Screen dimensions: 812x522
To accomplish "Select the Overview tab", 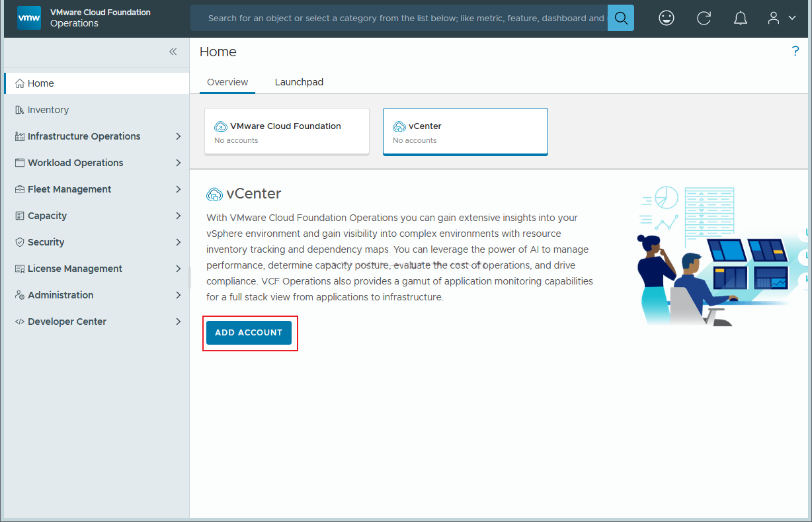I will click(x=227, y=82).
